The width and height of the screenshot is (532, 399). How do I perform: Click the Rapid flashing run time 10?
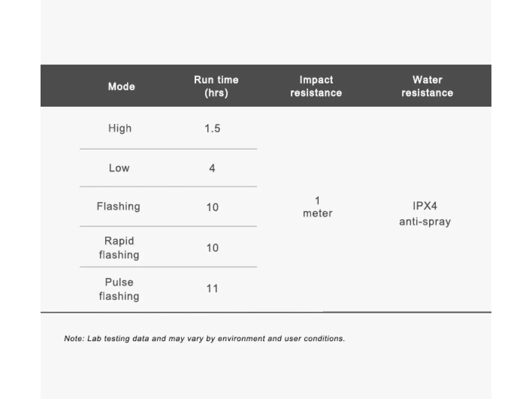212,248
